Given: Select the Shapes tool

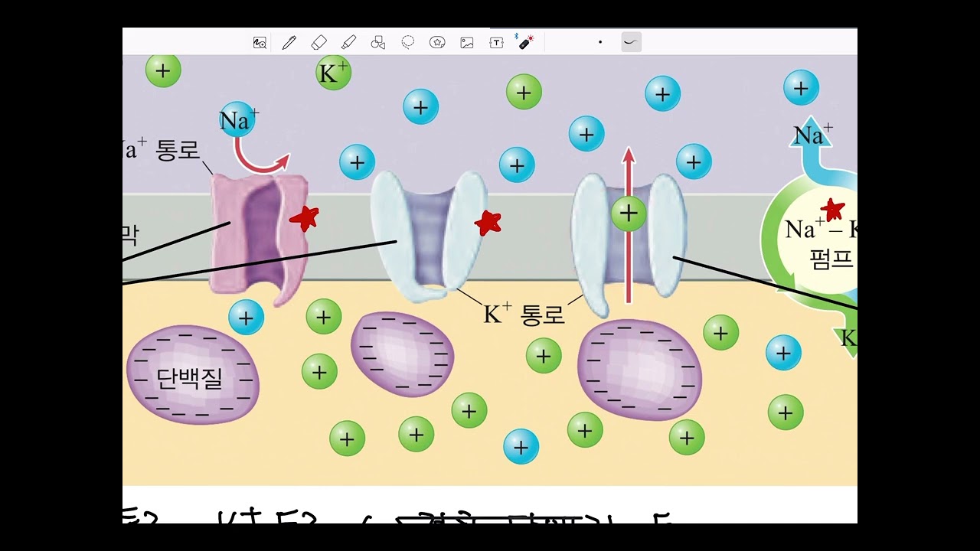Looking at the screenshot, I should tap(377, 43).
